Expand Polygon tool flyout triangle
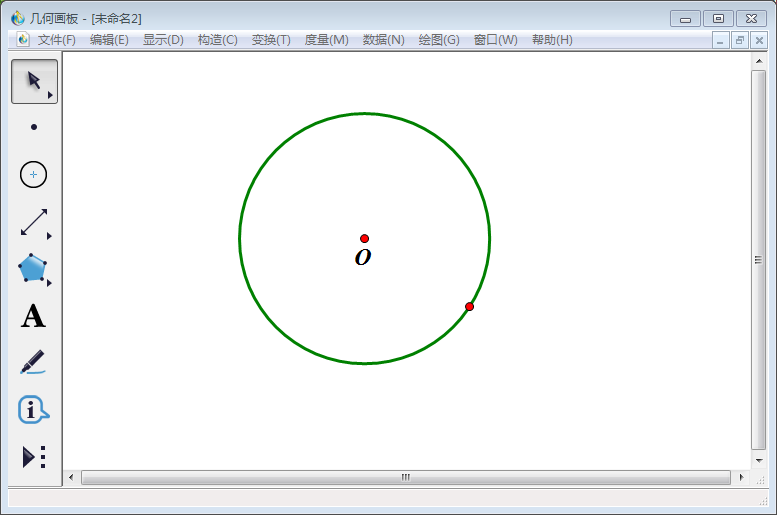 [49, 283]
